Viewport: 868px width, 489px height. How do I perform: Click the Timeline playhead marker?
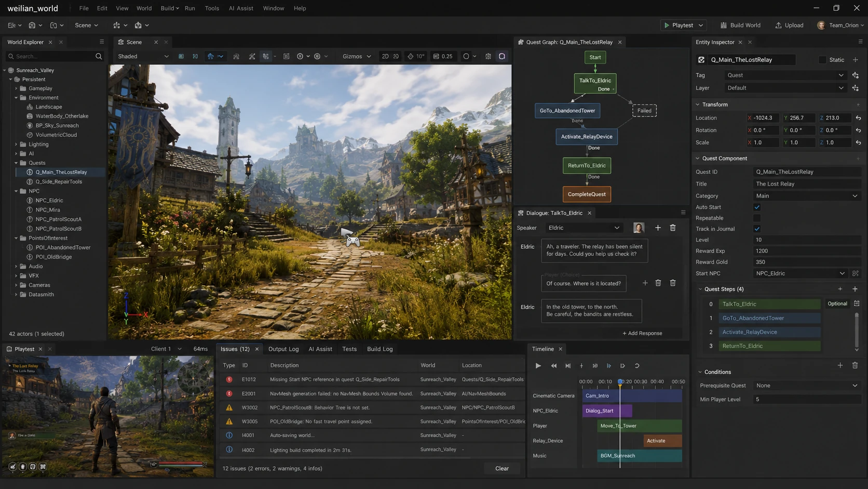[620, 382]
